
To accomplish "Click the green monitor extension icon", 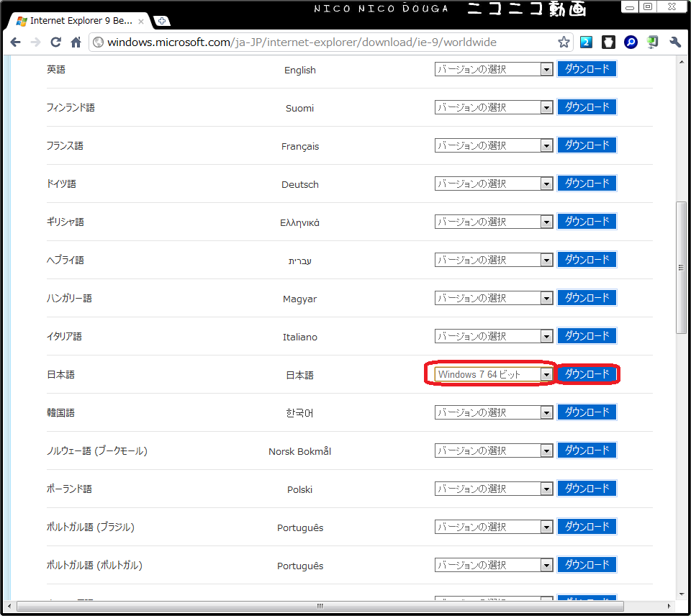I will tap(653, 42).
